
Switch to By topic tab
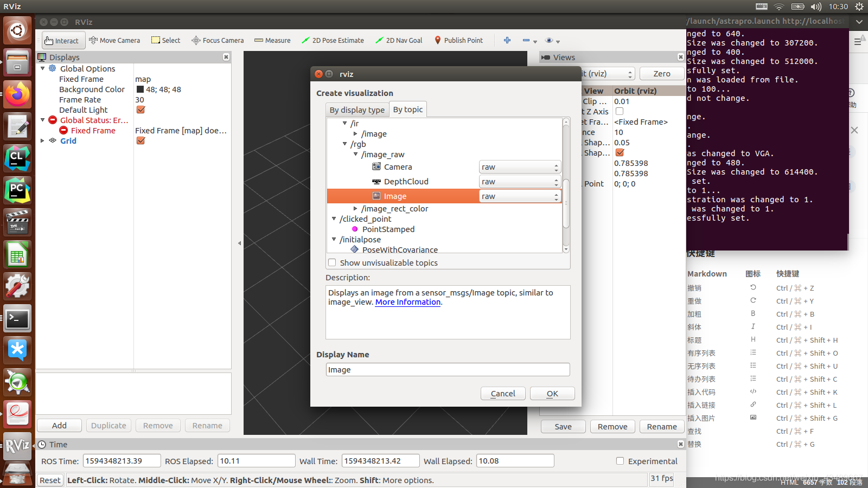pyautogui.click(x=408, y=110)
